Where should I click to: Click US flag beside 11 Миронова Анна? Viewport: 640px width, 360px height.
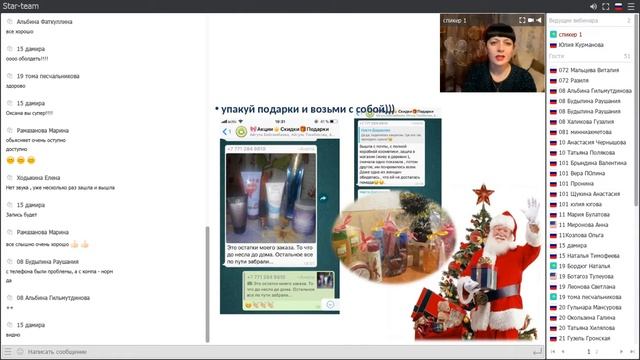click(553, 224)
